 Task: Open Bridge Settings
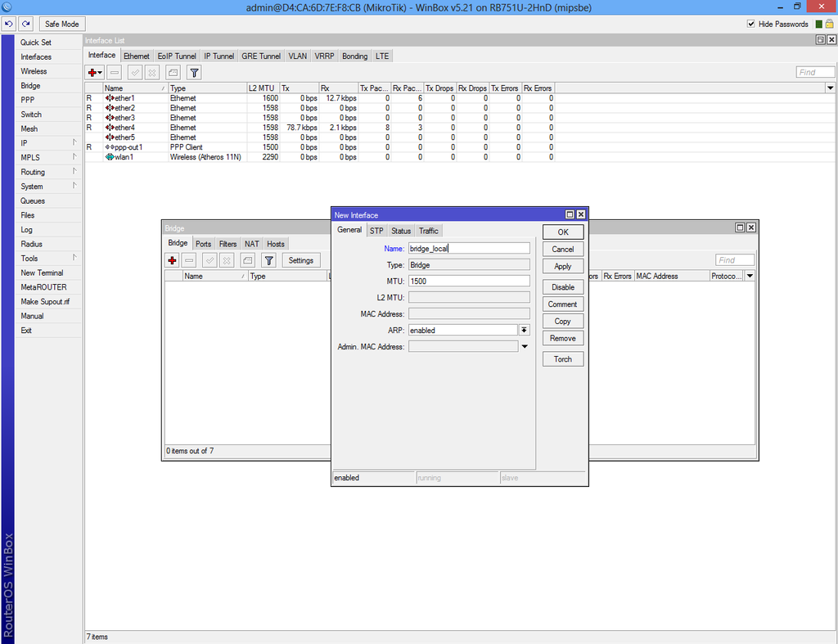[x=300, y=260]
